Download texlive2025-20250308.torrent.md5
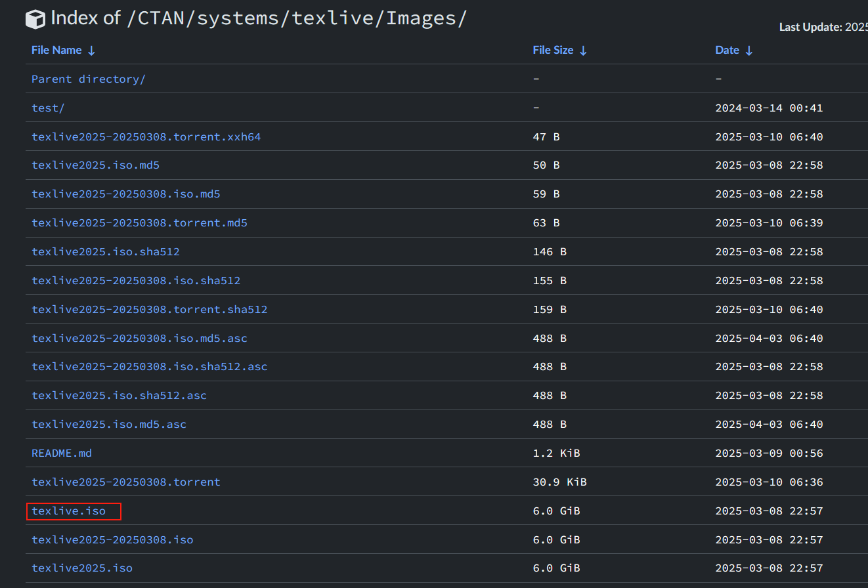Viewport: 868px width, 588px height. tap(139, 223)
